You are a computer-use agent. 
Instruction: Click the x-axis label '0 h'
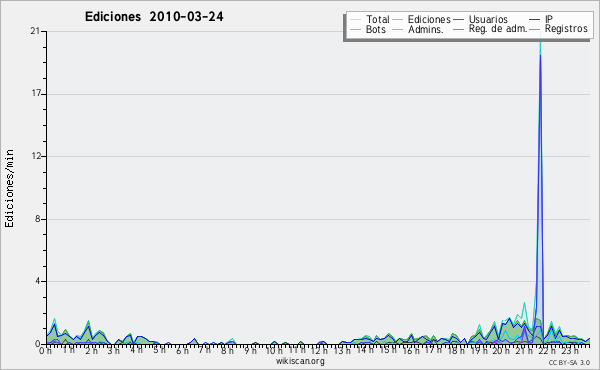45,350
